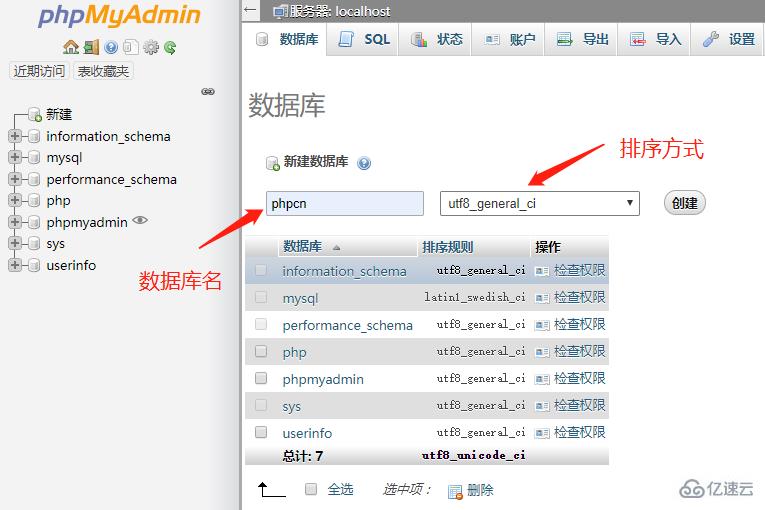Sort by 排序规则 column header

pos(447,247)
